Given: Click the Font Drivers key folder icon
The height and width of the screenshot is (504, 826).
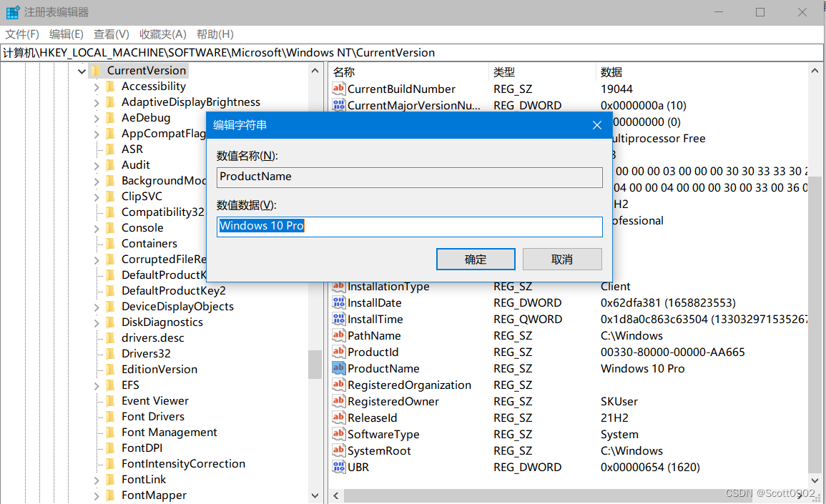Looking at the screenshot, I should [111, 417].
